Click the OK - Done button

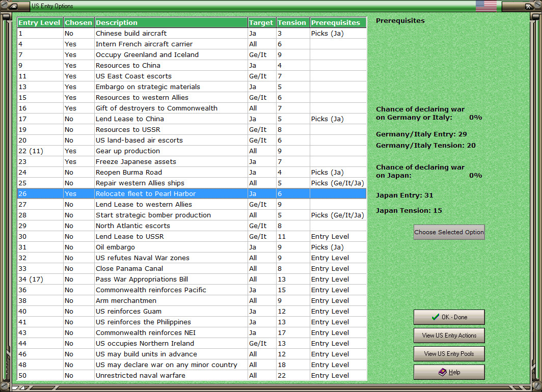[449, 317]
